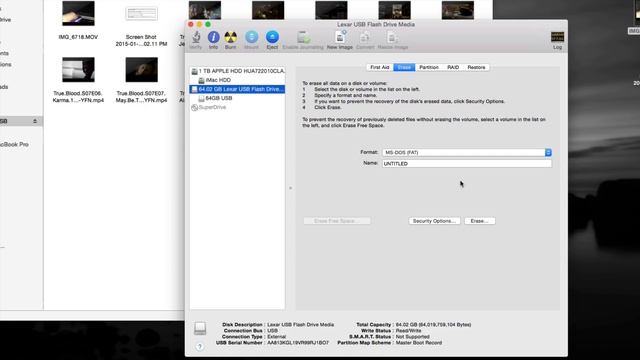Select MacBook Pro in Finder sidebar
Image resolution: width=640 pixels, height=360 pixels.
coord(14,144)
